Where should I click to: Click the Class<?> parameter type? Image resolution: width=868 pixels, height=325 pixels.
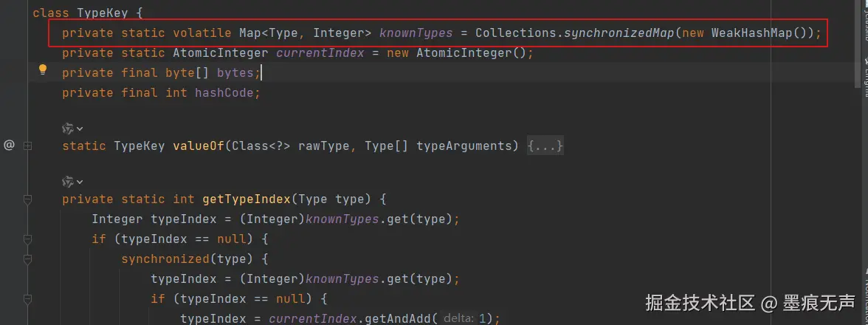(261, 146)
